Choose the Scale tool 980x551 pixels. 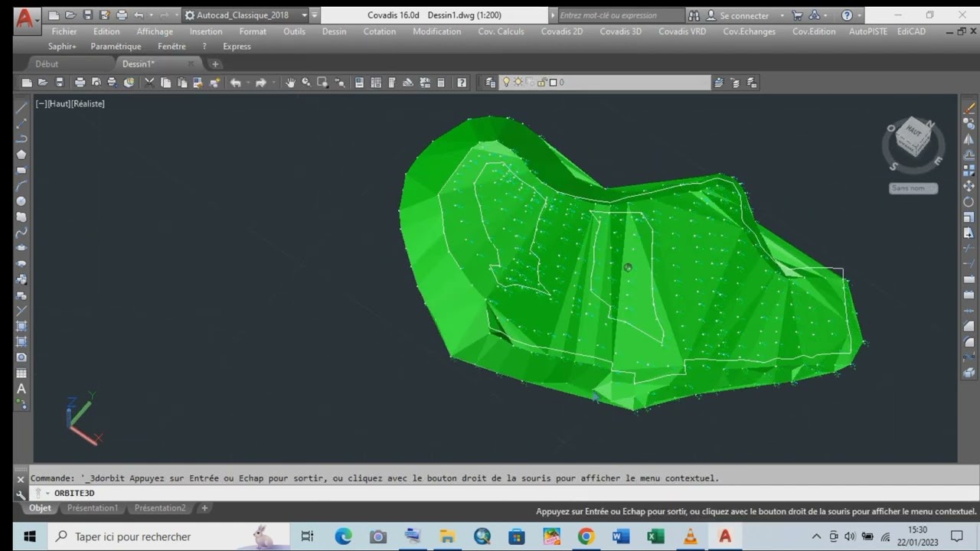tap(969, 217)
